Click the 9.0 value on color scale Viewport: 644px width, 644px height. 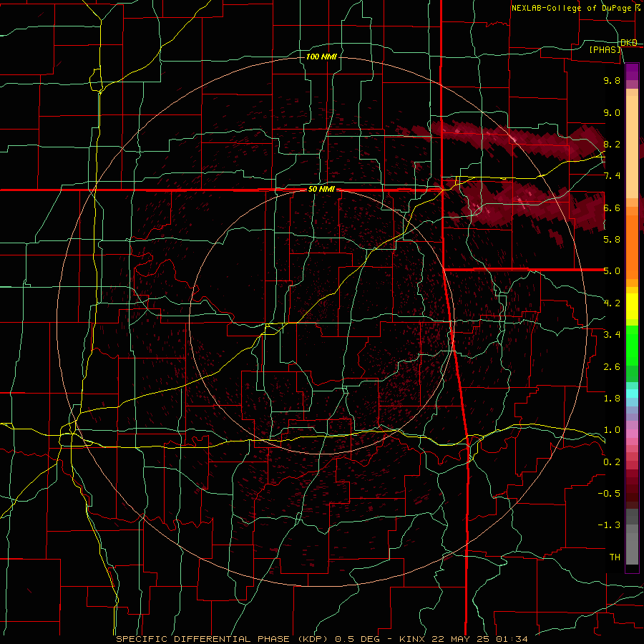click(x=612, y=112)
